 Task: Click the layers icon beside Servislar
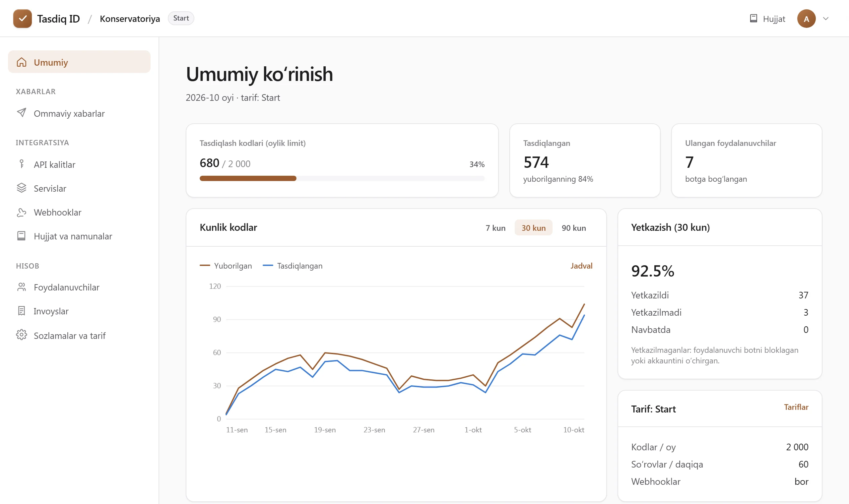pyautogui.click(x=22, y=188)
